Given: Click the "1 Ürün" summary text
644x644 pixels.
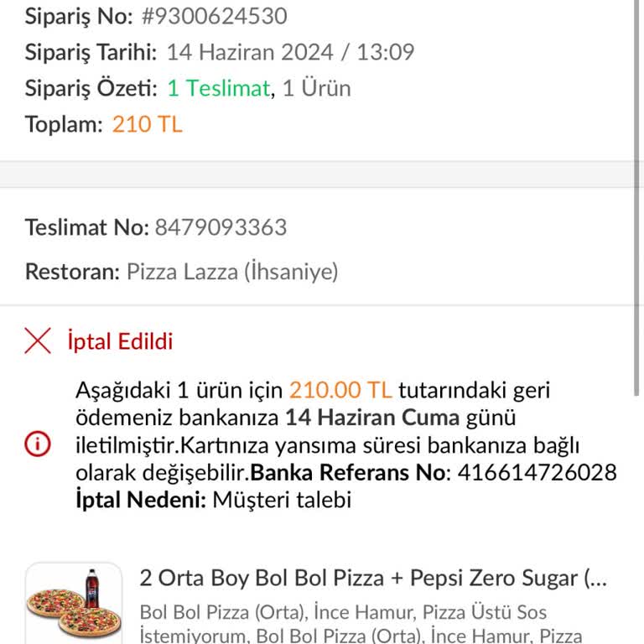Looking at the screenshot, I should coord(316,88).
